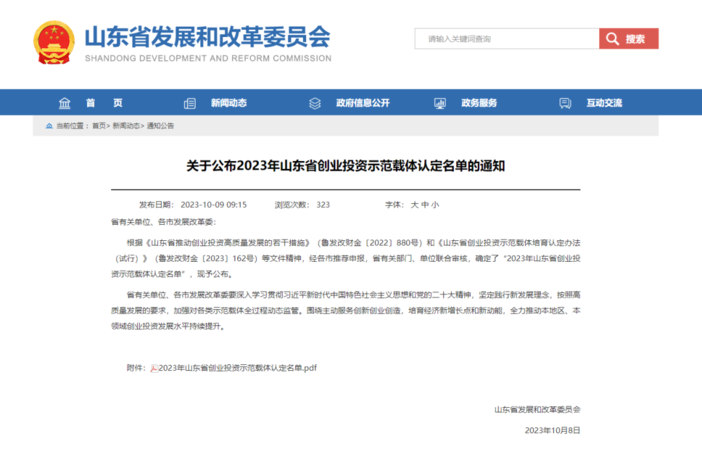Viewport: 702px width, 452px height.
Task: Click the 通知公告 breadcrumb link
Action: point(160,126)
